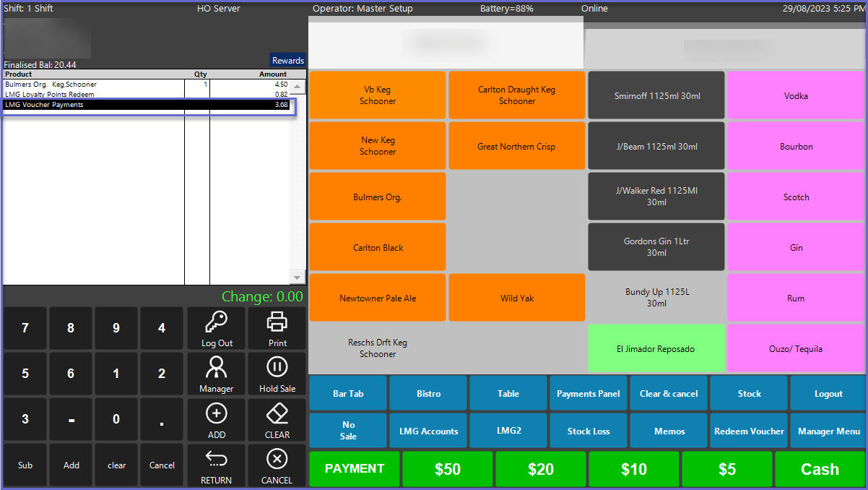
Task: Open the Manager Menu
Action: (x=828, y=431)
